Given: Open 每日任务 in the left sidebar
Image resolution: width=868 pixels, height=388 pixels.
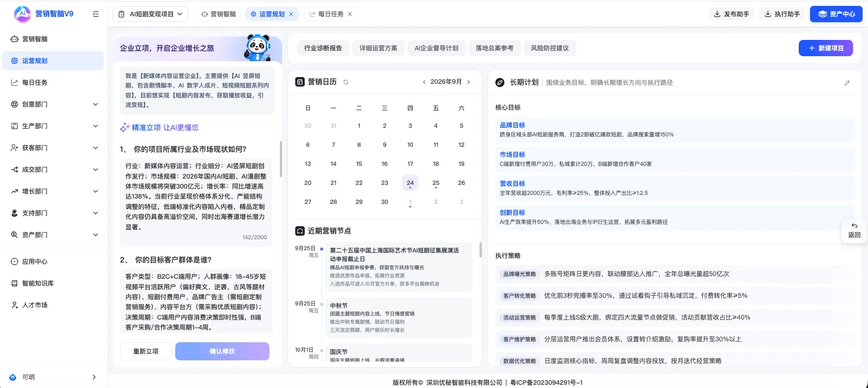Looking at the screenshot, I should 53,82.
